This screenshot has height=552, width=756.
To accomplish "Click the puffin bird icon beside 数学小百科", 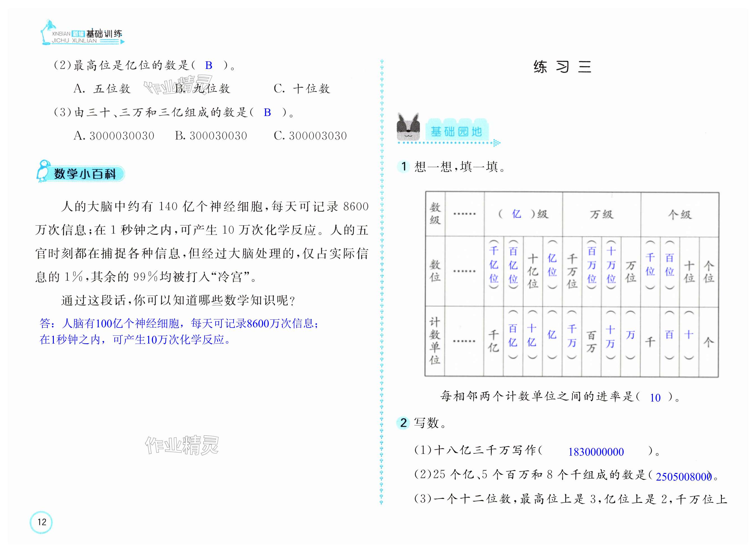I will [x=43, y=171].
